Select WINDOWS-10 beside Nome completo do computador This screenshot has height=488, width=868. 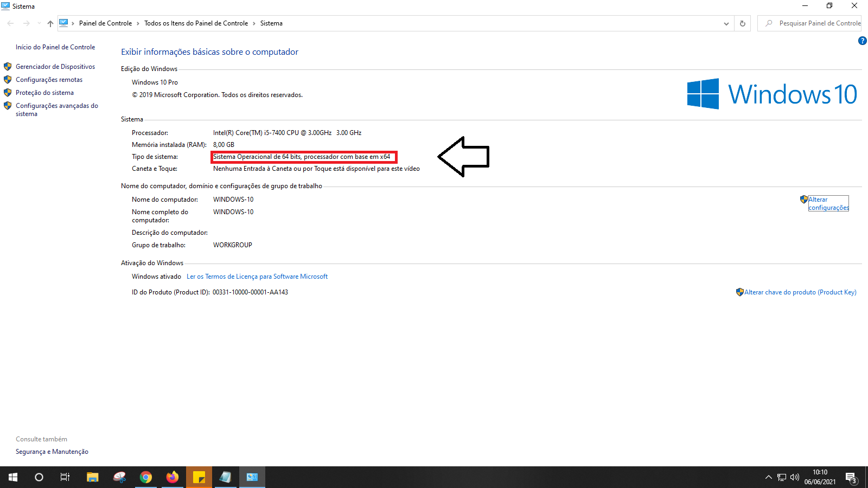(233, 212)
